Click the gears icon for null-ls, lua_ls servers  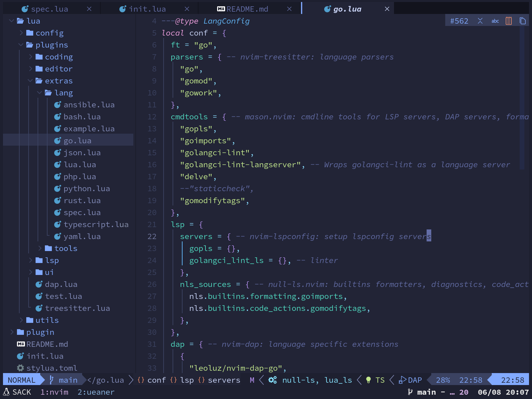click(273, 380)
